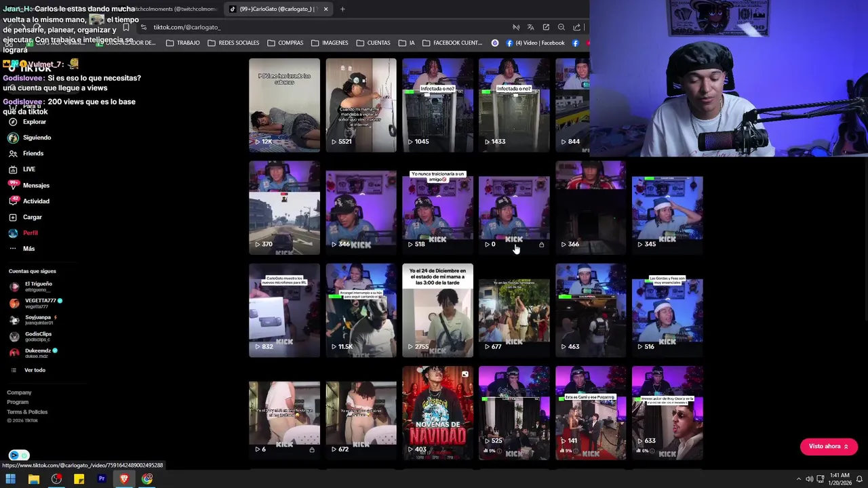This screenshot has height=488, width=868.
Task: Expand Terms & Policies footer section
Action: 27,411
